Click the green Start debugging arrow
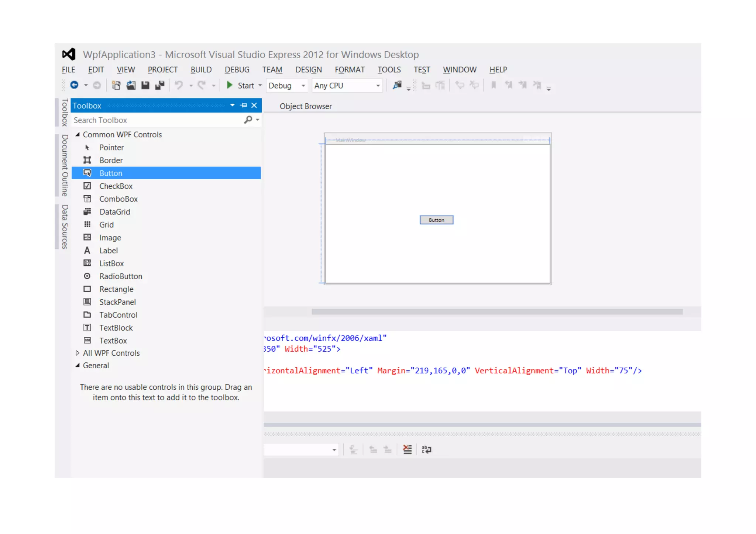The height and width of the screenshot is (534, 756). (229, 85)
